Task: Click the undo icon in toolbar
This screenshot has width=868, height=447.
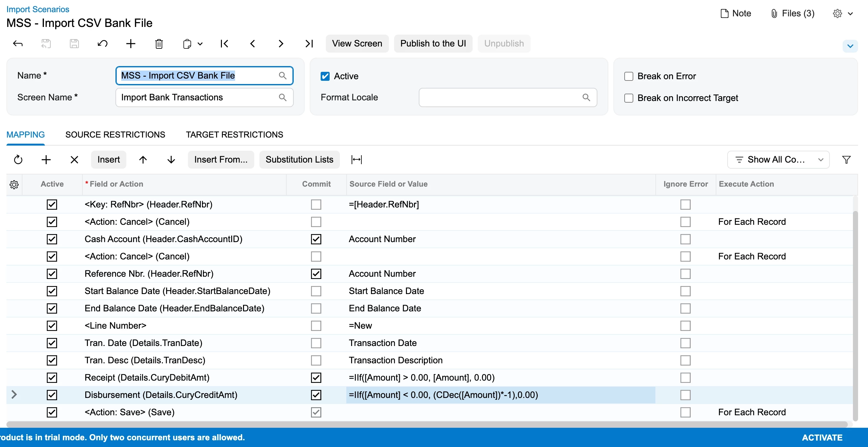Action: pyautogui.click(x=102, y=44)
